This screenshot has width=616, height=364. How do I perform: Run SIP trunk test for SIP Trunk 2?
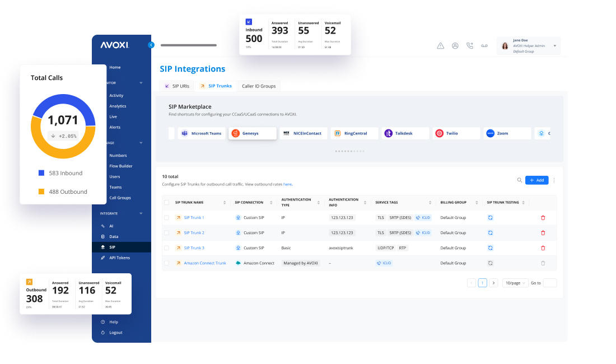(x=490, y=233)
